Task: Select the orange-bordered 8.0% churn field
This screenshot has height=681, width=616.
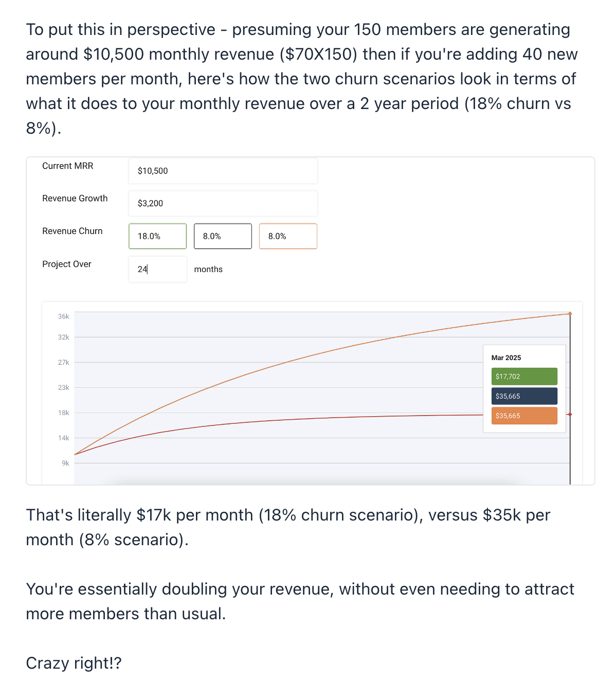Action: (x=288, y=236)
